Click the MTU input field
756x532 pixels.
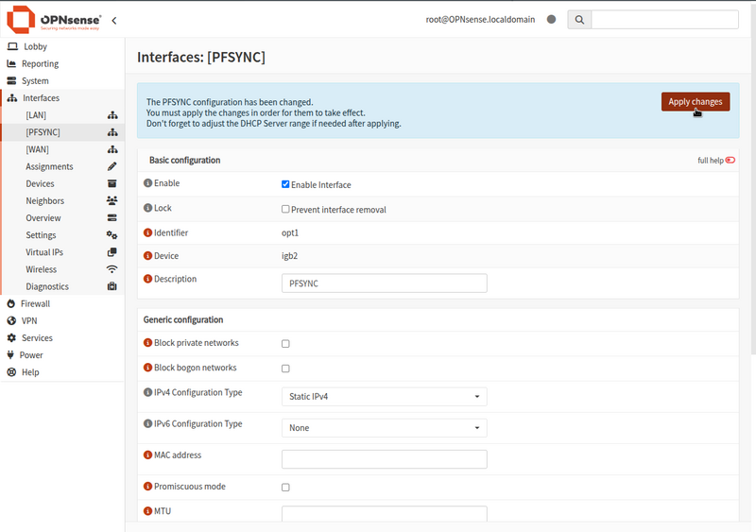coord(385,513)
